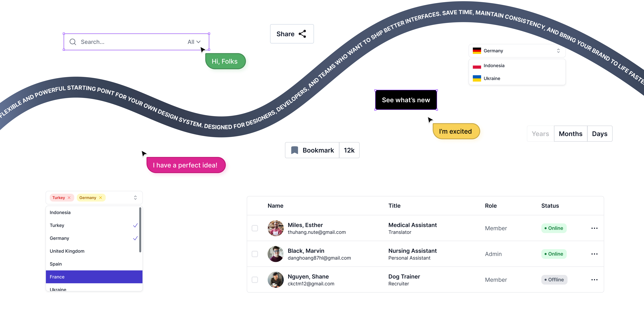Image resolution: width=644 pixels, height=322 pixels.
Task: Expand the Germany country selector
Action: point(558,51)
